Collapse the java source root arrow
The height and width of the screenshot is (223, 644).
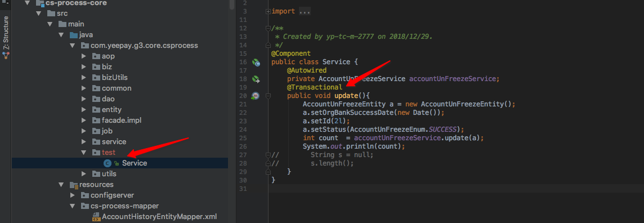coord(61,35)
